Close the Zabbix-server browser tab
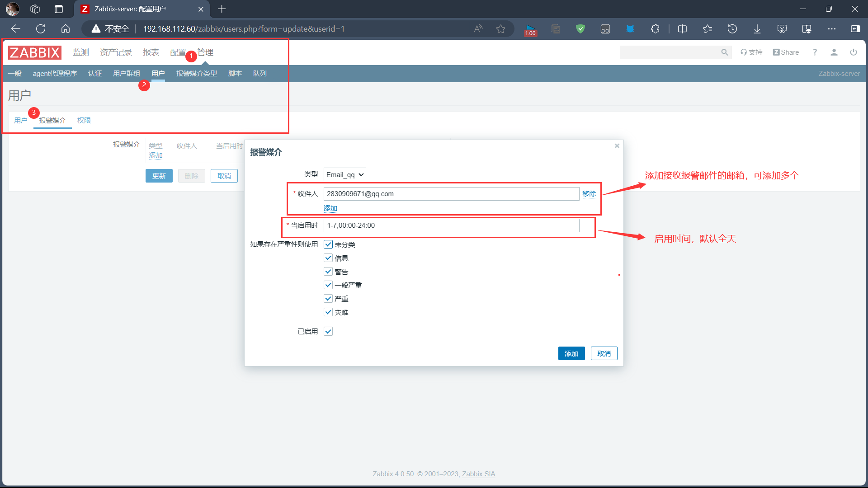868x488 pixels. pos(201,9)
